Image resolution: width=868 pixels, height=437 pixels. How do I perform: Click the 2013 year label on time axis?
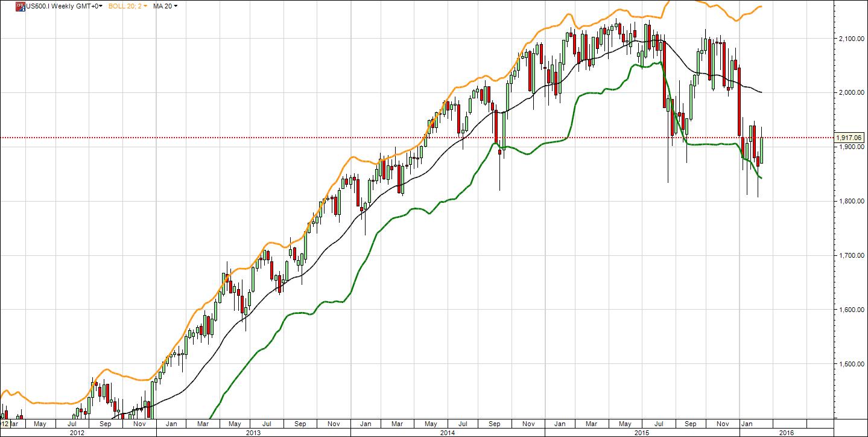point(253,432)
